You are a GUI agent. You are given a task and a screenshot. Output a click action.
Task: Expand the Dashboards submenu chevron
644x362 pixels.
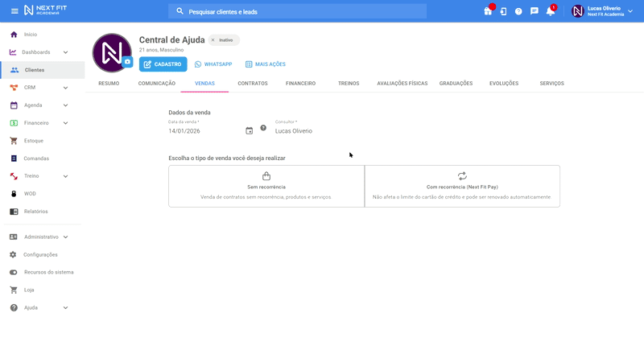pyautogui.click(x=65, y=52)
